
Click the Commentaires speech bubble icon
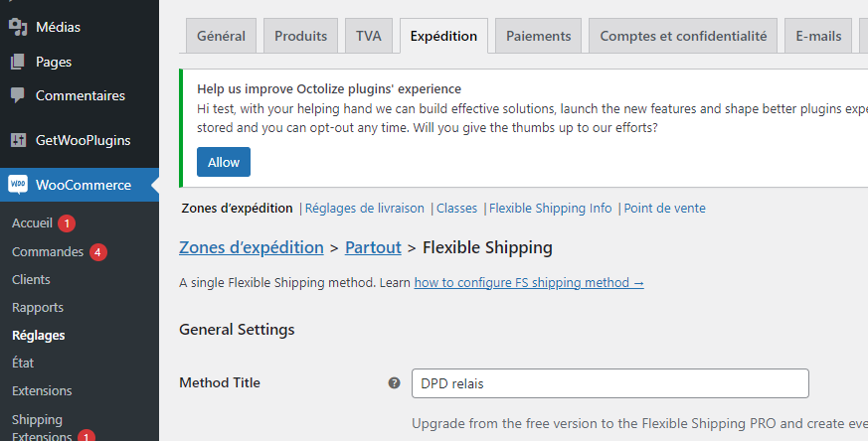17,96
